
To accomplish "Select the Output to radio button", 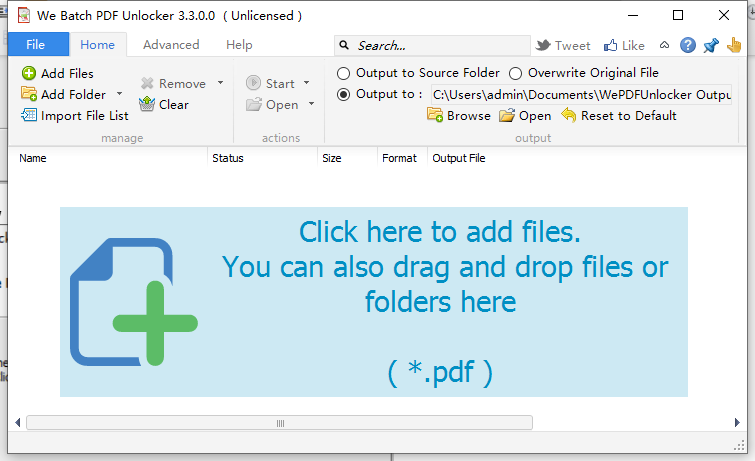I will tap(343, 94).
